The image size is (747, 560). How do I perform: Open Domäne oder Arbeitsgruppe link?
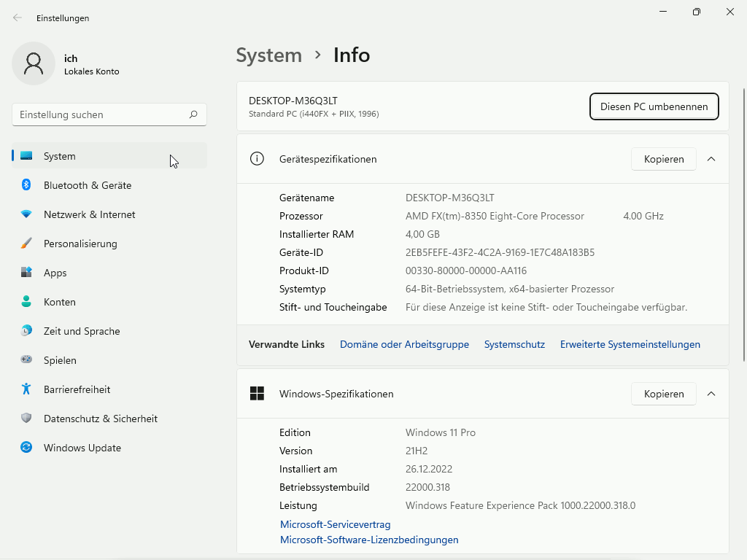[404, 344]
